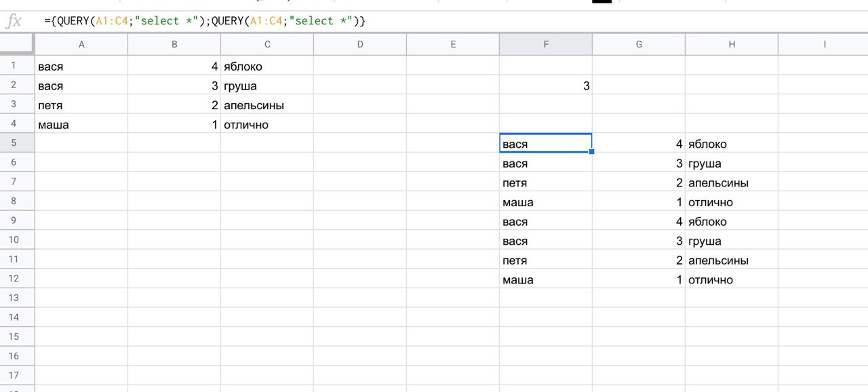Click cell B4 with value 1
Screen dimensions: 868x392
pyautogui.click(x=174, y=125)
